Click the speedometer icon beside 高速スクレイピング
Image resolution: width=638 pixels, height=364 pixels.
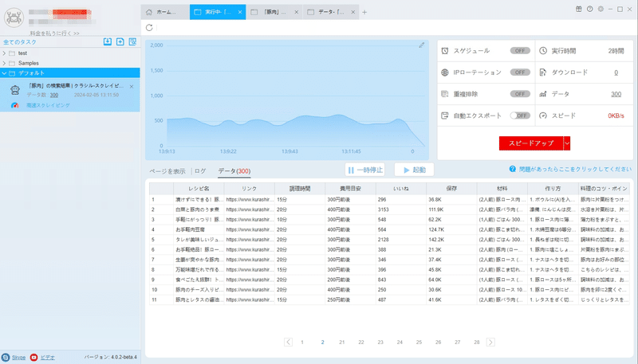pos(15,105)
